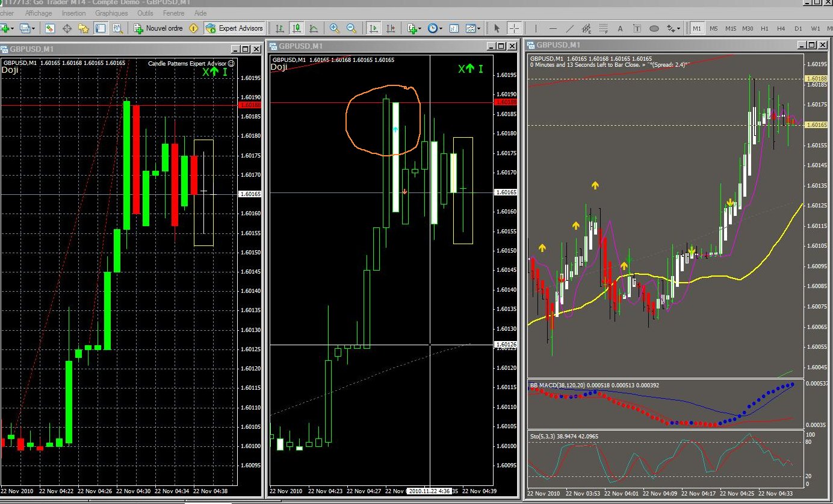Switch chart to line chart style
The width and height of the screenshot is (833, 504).
click(314, 28)
